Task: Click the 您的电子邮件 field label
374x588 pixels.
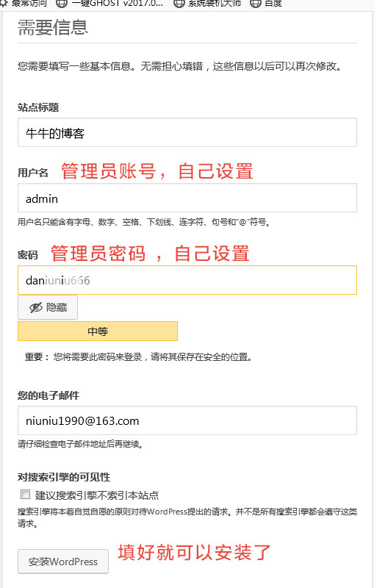Action: pyautogui.click(x=48, y=395)
